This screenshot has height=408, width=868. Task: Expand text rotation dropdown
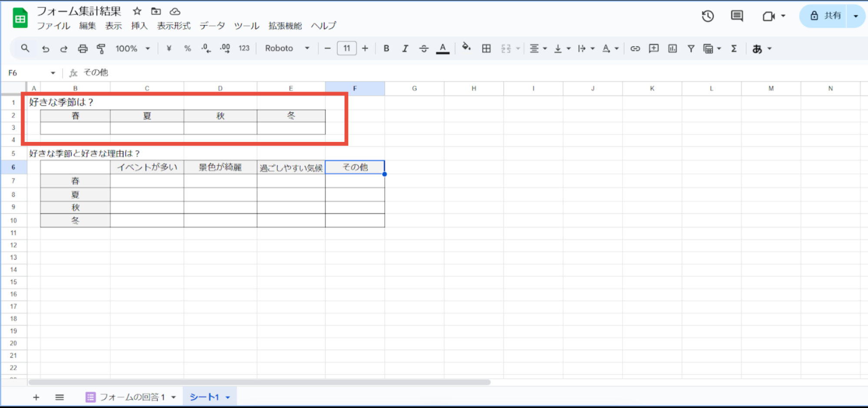point(616,49)
